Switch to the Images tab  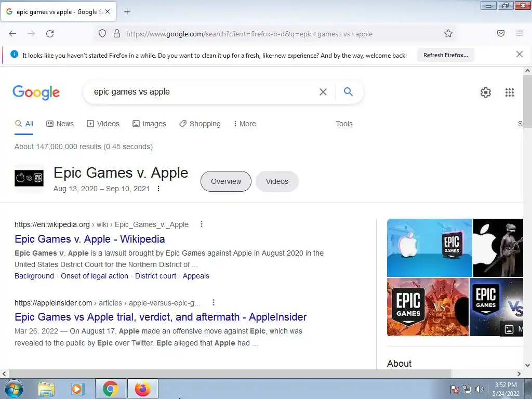pyautogui.click(x=149, y=124)
